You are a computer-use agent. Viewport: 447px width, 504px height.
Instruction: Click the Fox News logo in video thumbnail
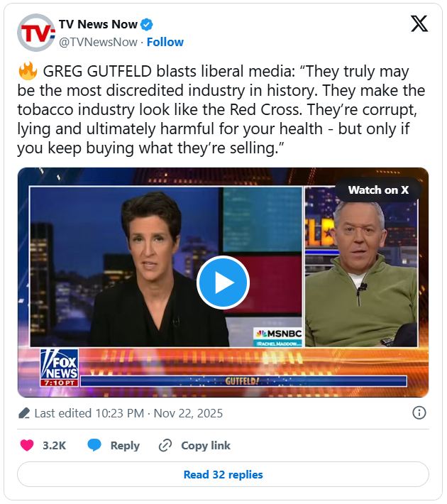(59, 368)
